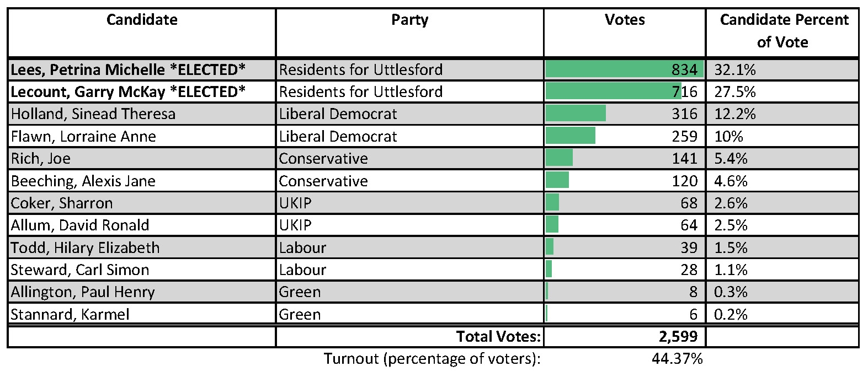
Task: Click the Party column header
Action: [409, 20]
